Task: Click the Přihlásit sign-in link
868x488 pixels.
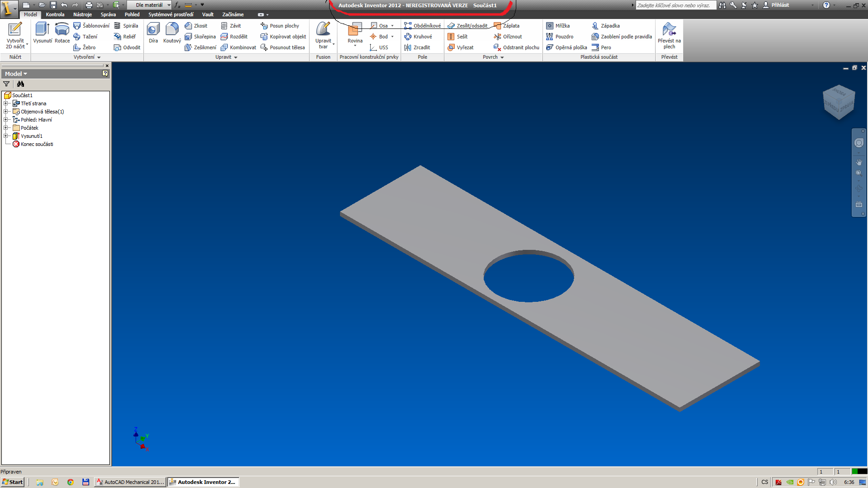Action: 780,5
